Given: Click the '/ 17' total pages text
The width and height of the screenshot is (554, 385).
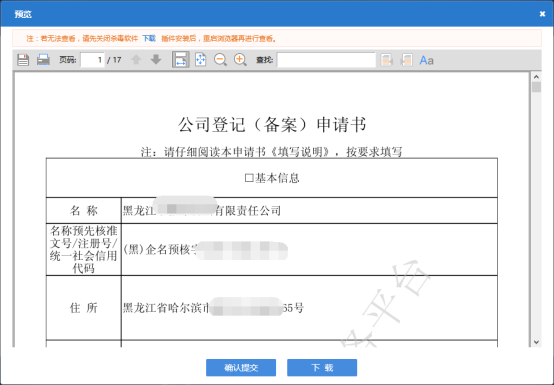Looking at the screenshot, I should coord(114,60).
